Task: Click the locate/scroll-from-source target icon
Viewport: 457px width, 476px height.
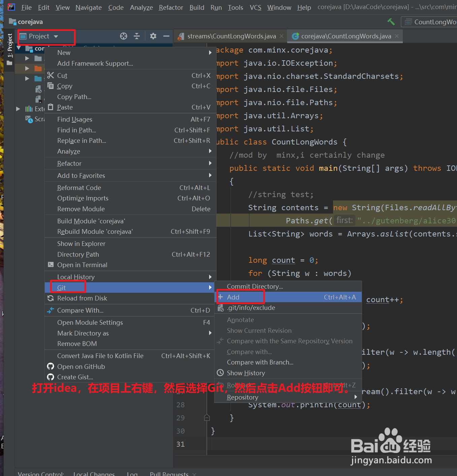Action: point(124,36)
